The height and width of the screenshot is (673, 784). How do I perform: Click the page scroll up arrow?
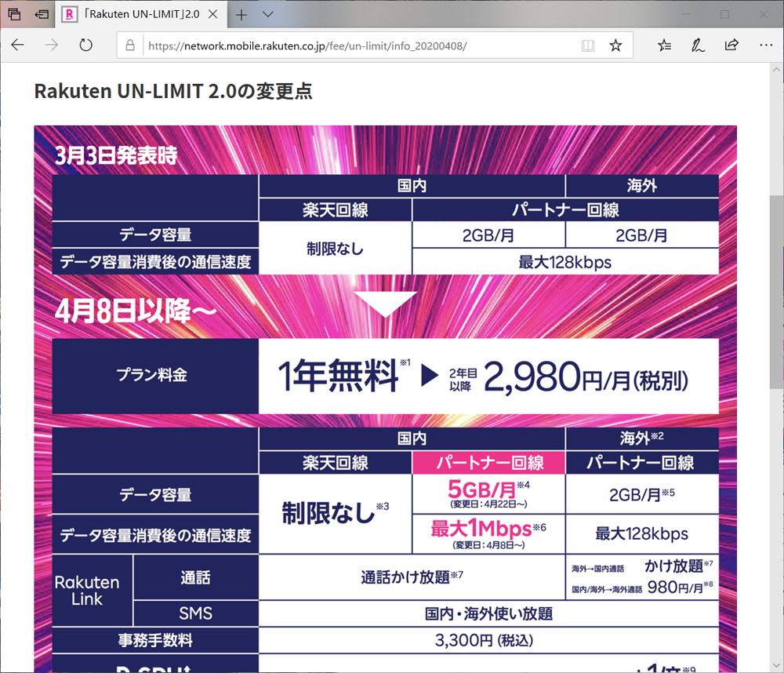776,70
